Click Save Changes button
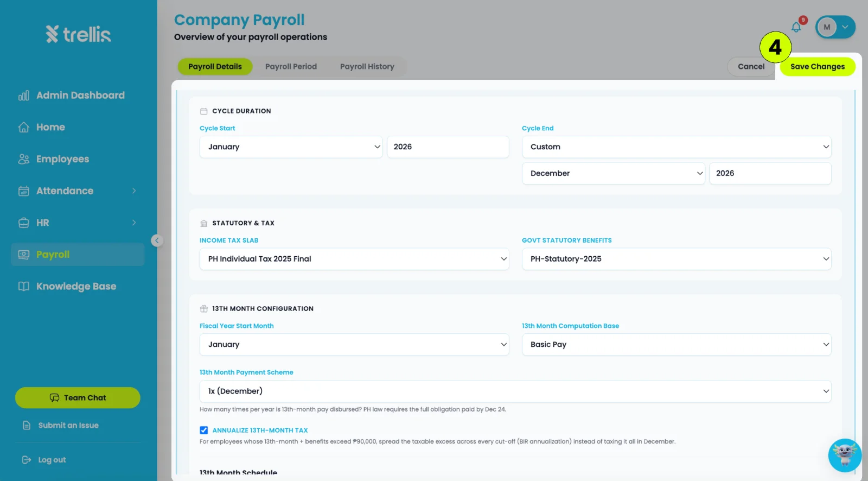 [818, 67]
